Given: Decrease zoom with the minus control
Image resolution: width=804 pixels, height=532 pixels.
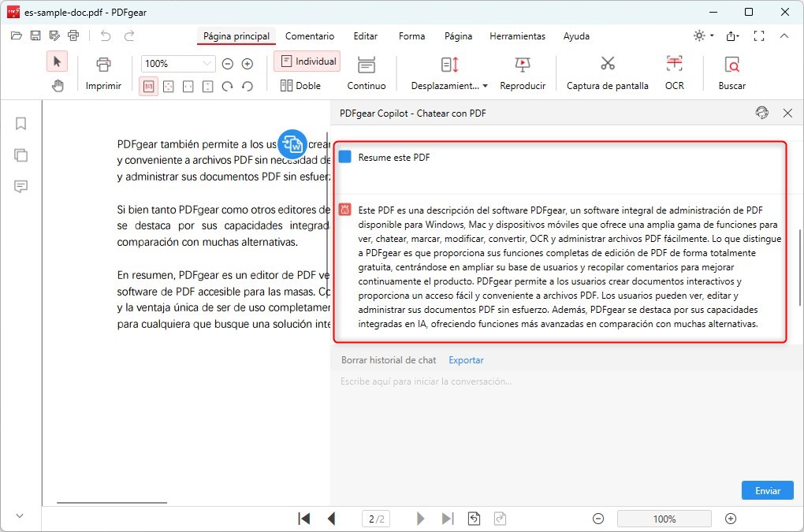Looking at the screenshot, I should [227, 63].
